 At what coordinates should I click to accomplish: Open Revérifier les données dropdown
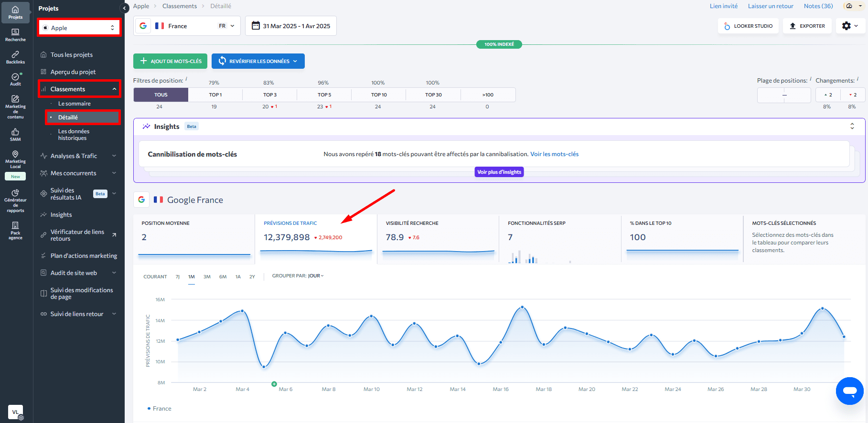click(258, 61)
